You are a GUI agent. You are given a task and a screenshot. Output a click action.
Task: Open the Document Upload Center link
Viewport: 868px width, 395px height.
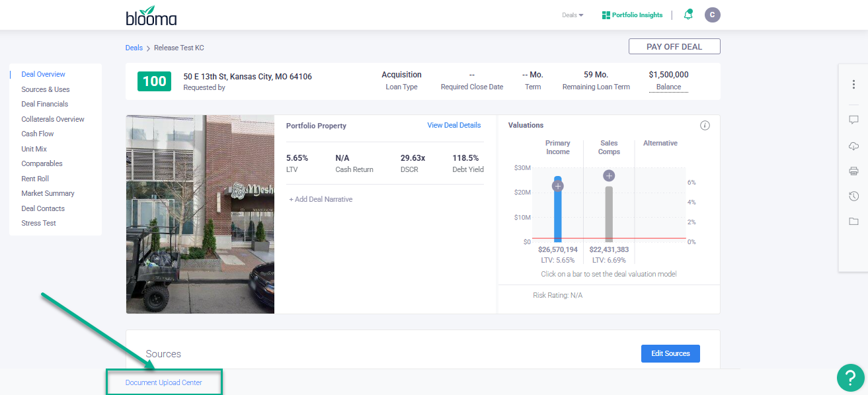pos(163,382)
